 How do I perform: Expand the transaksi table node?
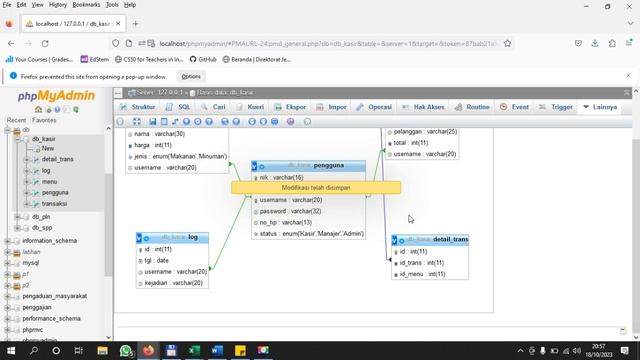(x=27, y=204)
